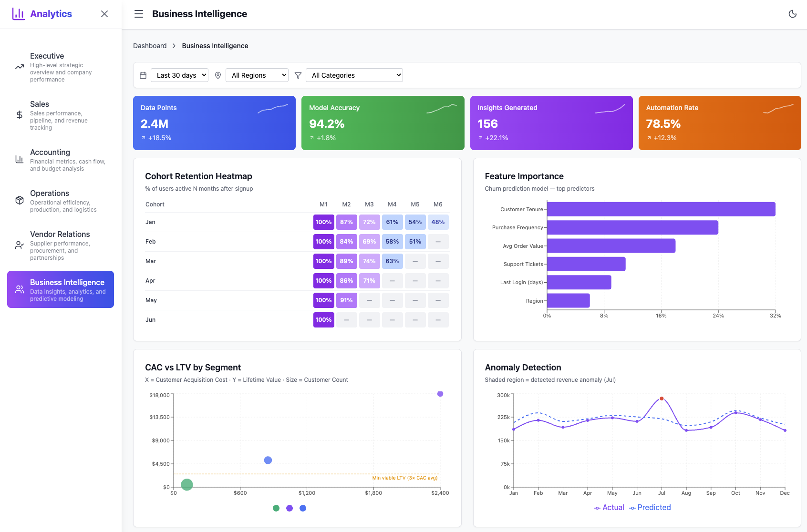
Task: Click the Business Intelligence users icon
Action: (20, 289)
